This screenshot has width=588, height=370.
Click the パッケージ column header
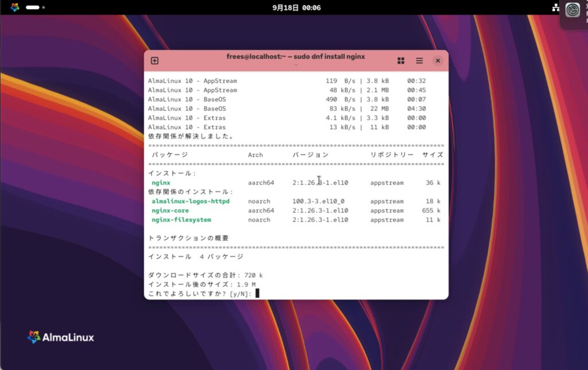point(169,155)
